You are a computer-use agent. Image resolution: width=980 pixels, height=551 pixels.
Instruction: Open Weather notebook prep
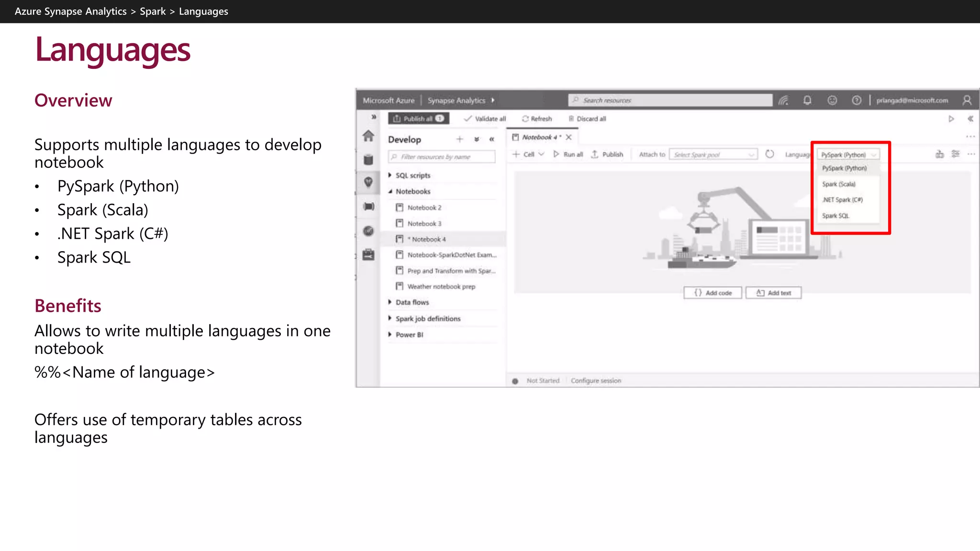(x=441, y=287)
